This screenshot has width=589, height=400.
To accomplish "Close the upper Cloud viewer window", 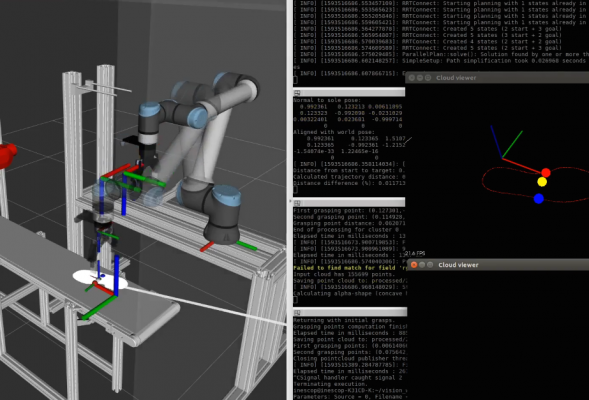I will click(412, 78).
